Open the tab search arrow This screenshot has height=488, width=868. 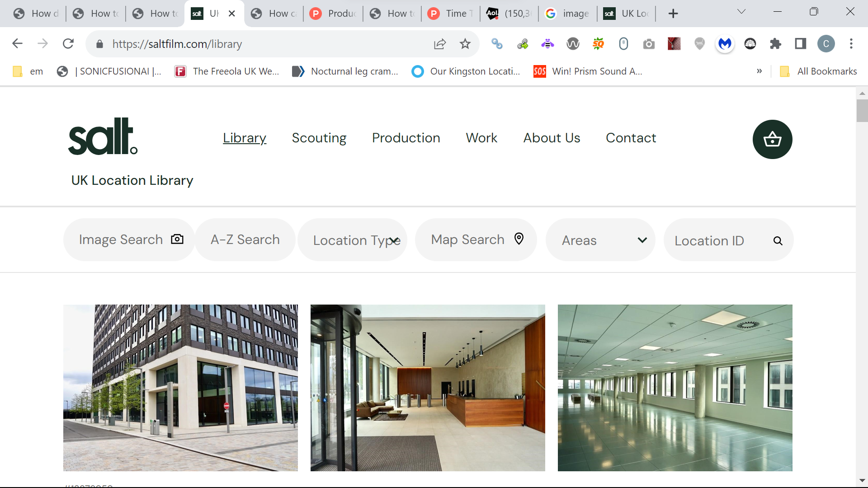[x=741, y=11]
